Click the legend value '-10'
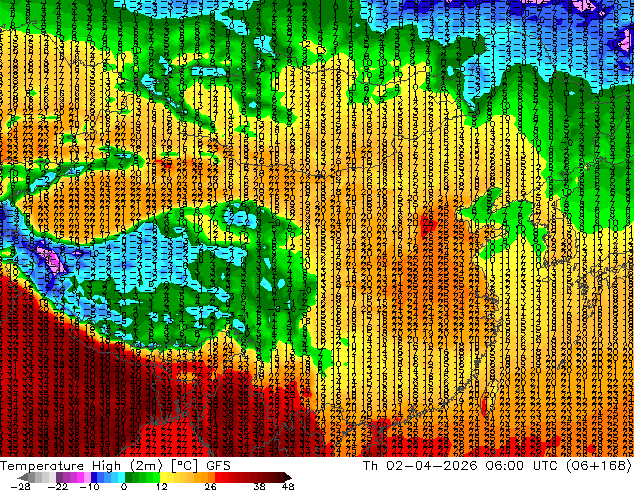634x490 pixels. [x=89, y=486]
